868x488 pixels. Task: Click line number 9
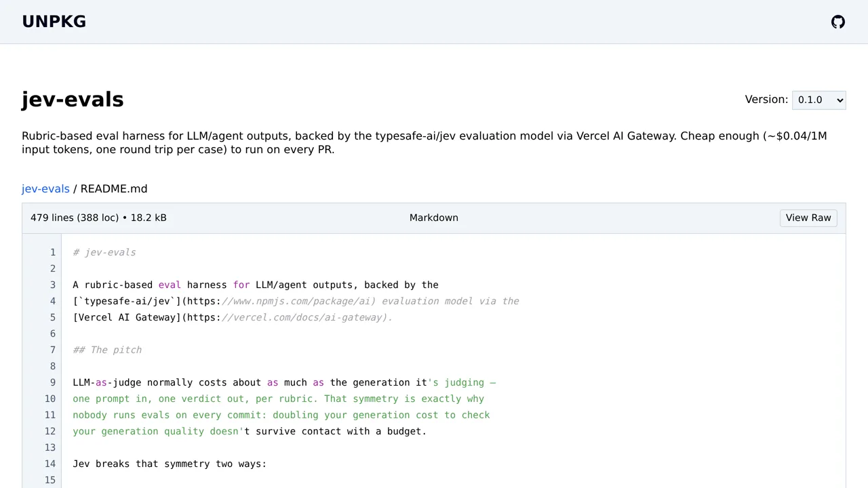[52, 382]
